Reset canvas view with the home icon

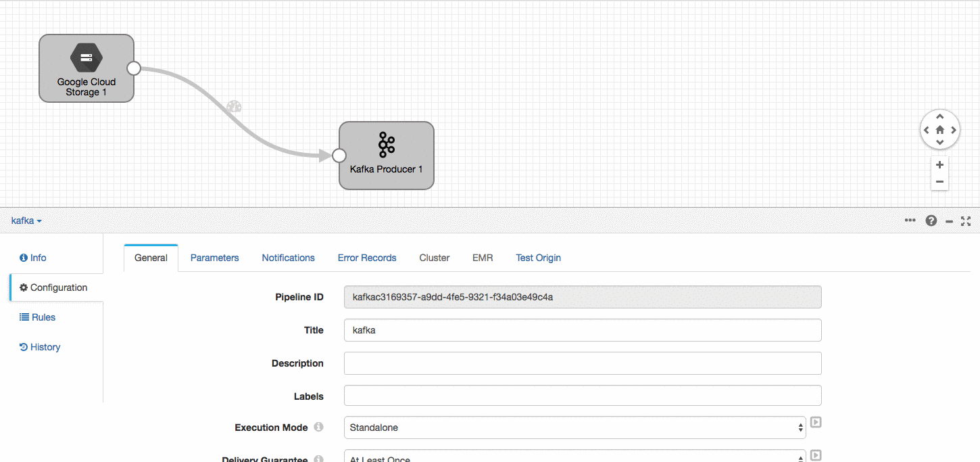tap(939, 130)
